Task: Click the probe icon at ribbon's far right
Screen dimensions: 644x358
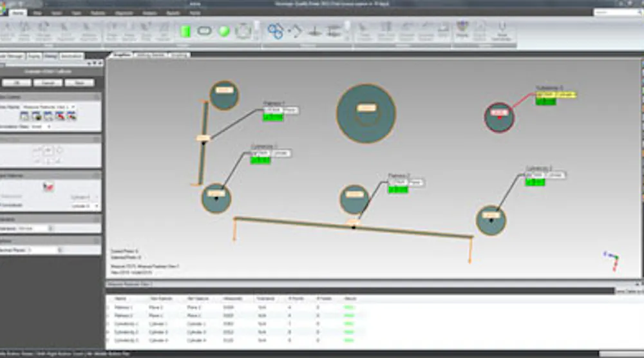Action: [502, 28]
